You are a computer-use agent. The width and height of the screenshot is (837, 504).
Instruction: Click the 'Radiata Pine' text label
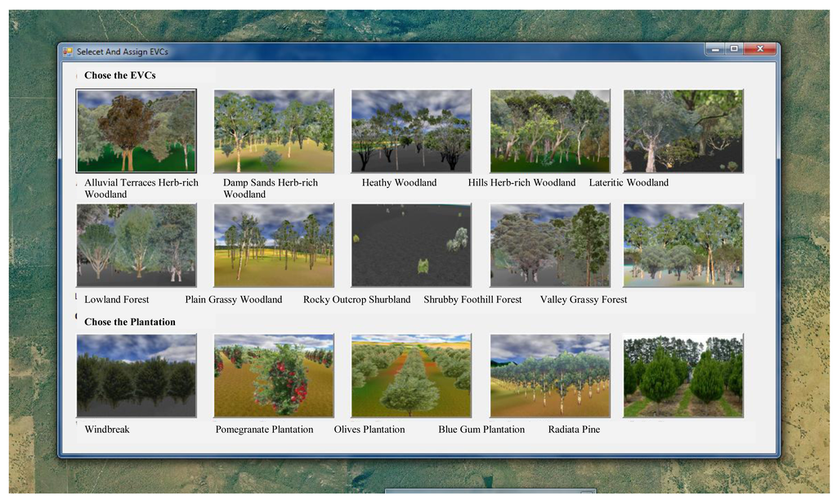tap(575, 430)
